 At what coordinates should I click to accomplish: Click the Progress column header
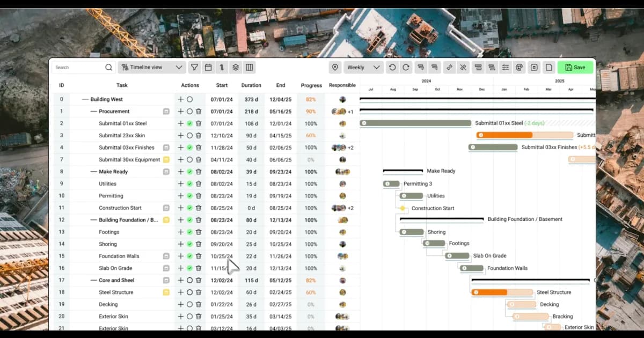(311, 85)
